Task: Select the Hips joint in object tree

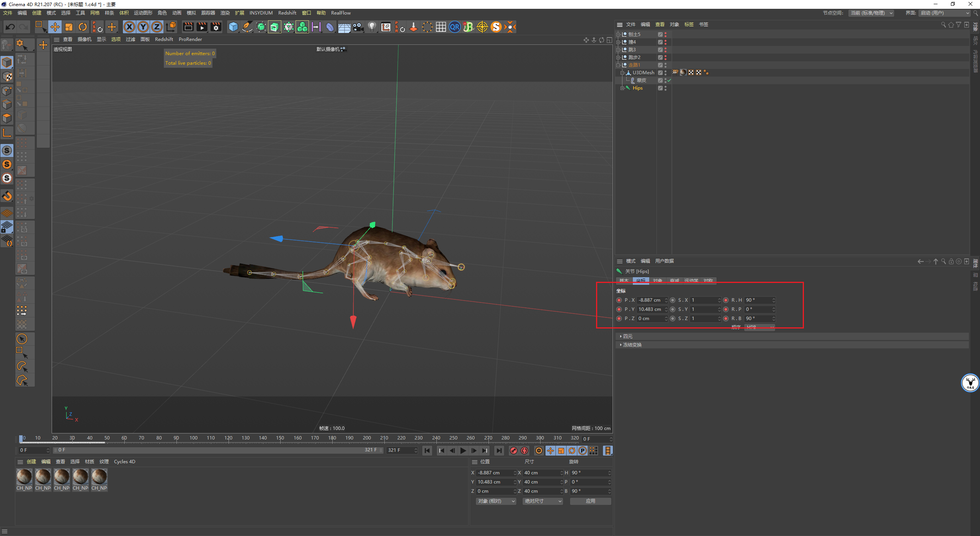Action: tap(637, 88)
